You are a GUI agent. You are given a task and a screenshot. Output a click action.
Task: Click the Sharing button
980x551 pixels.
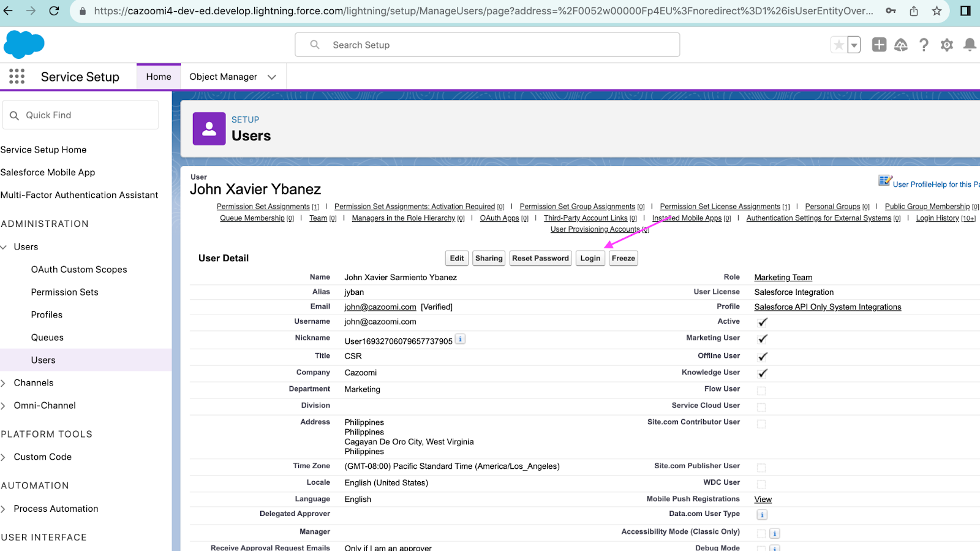coord(489,258)
